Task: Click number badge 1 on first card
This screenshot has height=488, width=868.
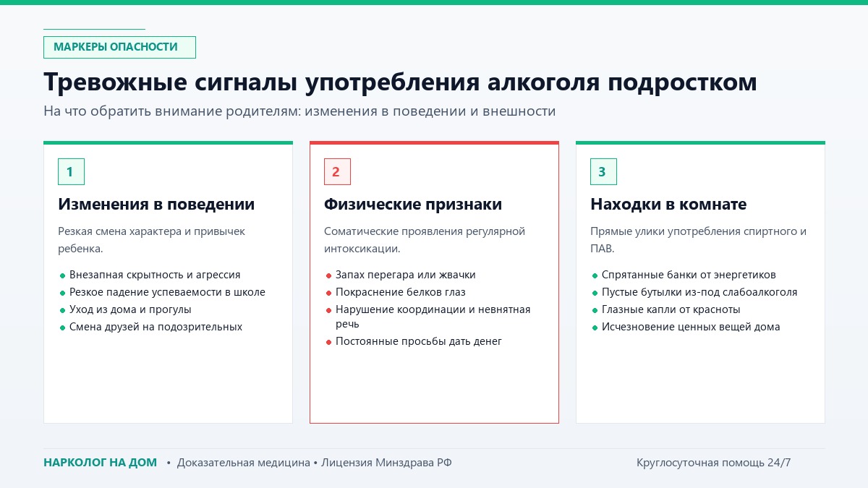Action: click(71, 172)
